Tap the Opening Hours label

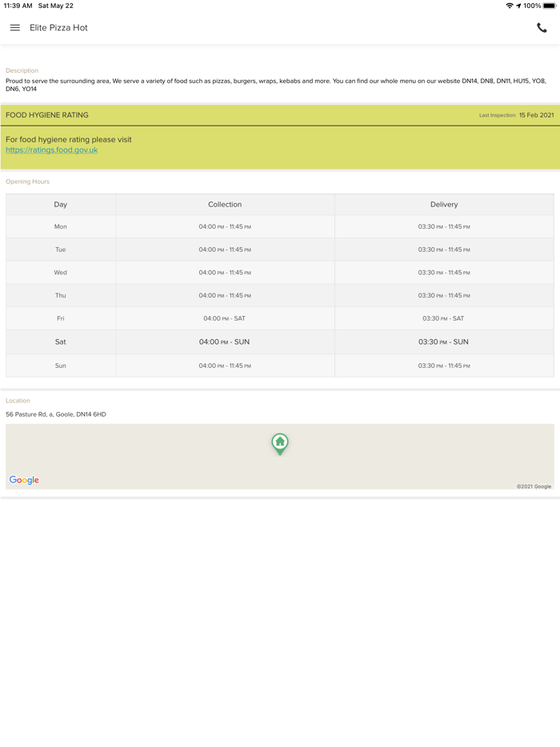pos(27,182)
